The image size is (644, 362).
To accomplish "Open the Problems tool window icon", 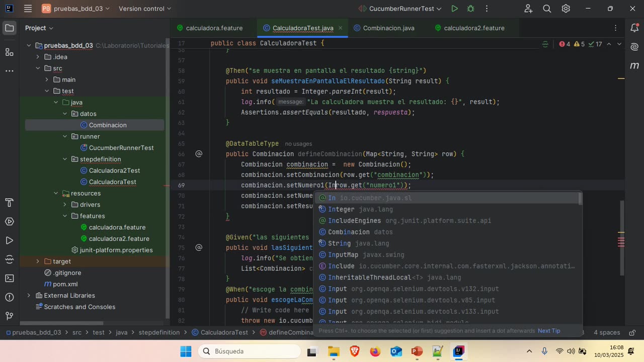I will point(9,297).
